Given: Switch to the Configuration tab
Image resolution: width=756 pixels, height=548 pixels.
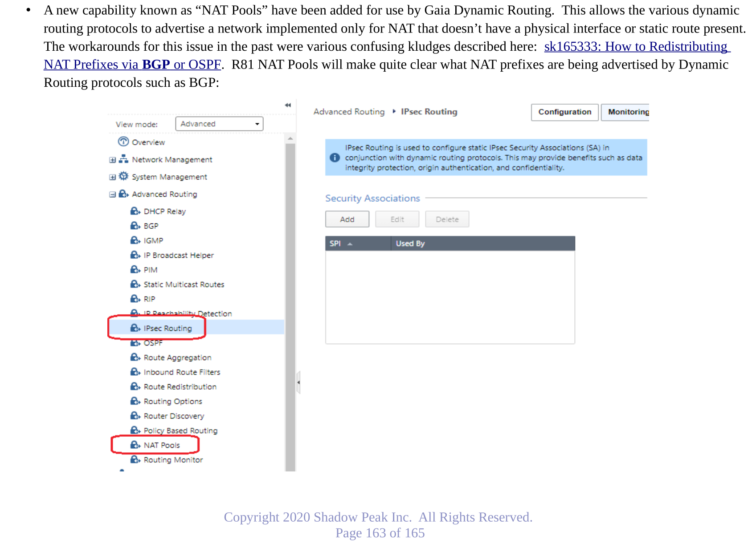Looking at the screenshot, I should (564, 112).
